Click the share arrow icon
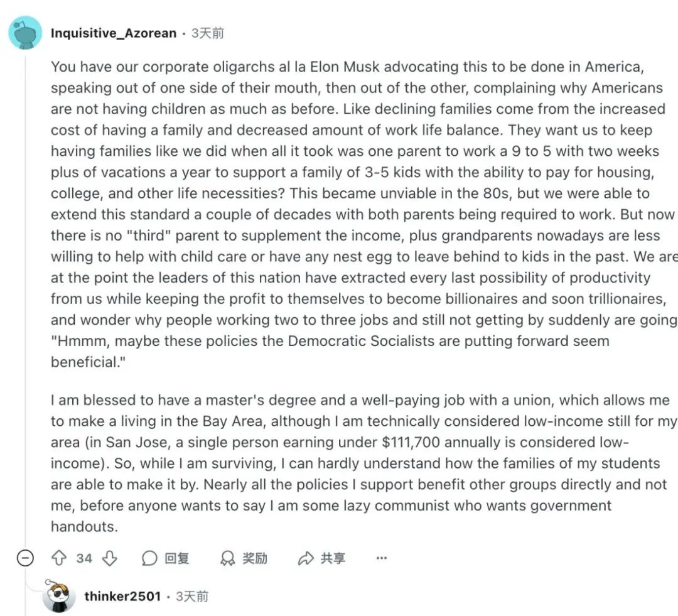Viewport: 678px width, 616px height. [x=306, y=558]
